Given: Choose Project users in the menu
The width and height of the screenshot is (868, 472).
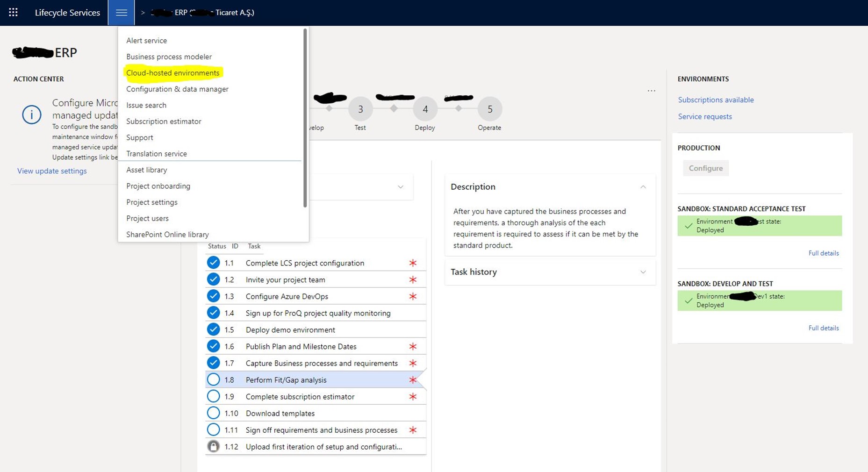Looking at the screenshot, I should [x=147, y=218].
